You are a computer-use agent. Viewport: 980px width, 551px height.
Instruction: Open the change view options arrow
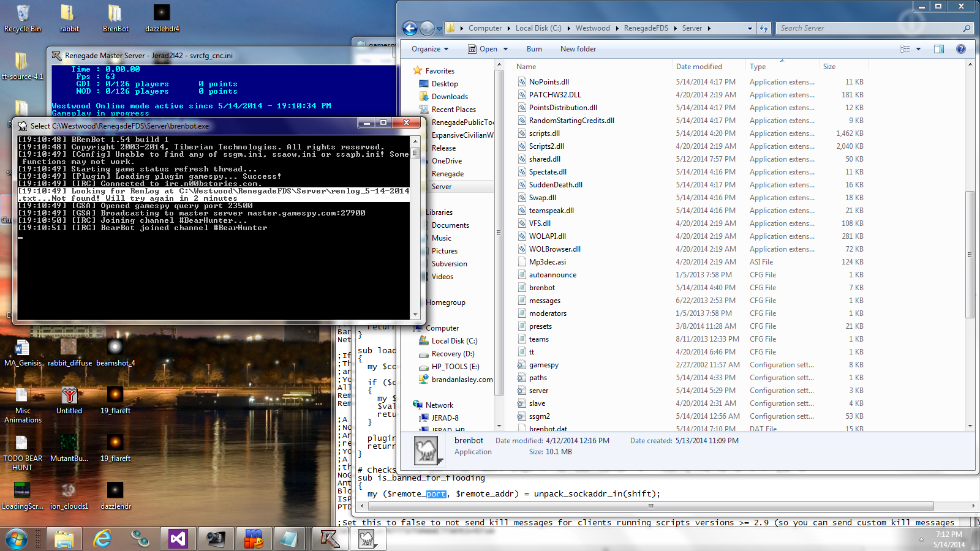pyautogui.click(x=918, y=49)
